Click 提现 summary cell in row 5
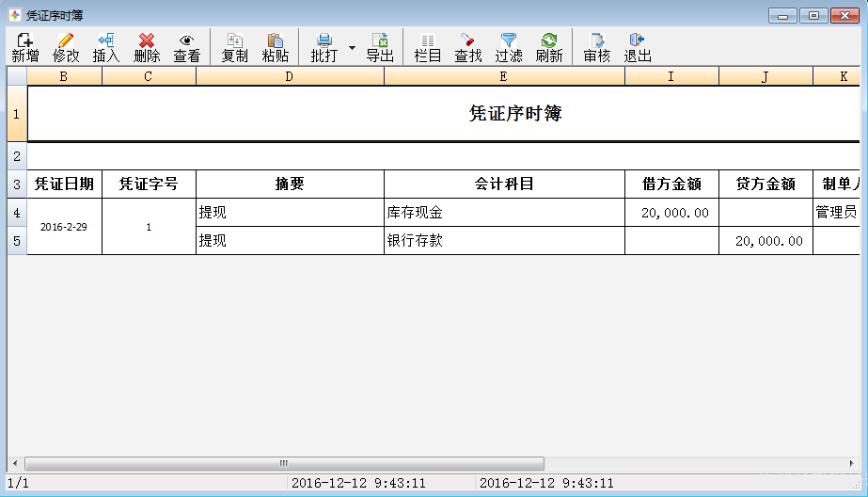This screenshot has width=868, height=497. [290, 241]
